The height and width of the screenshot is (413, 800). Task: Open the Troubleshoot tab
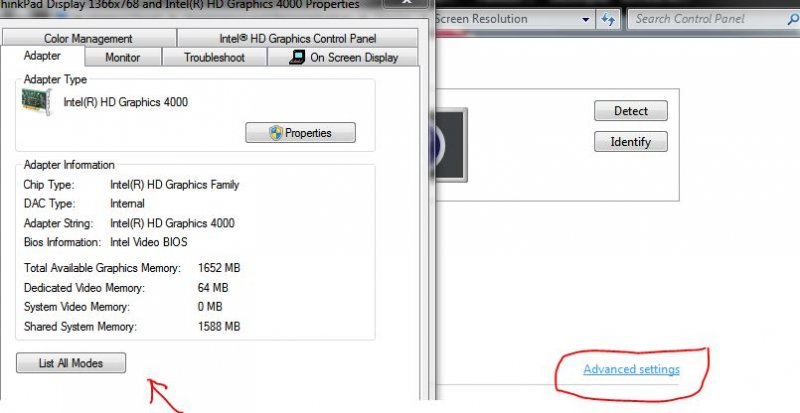coord(214,58)
